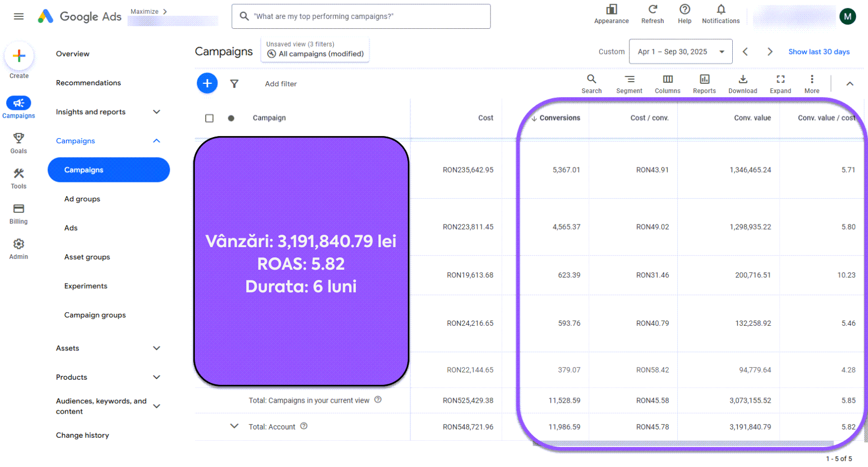Open Appearance settings icon
Image resolution: width=868 pixels, height=467 pixels.
coord(611,10)
